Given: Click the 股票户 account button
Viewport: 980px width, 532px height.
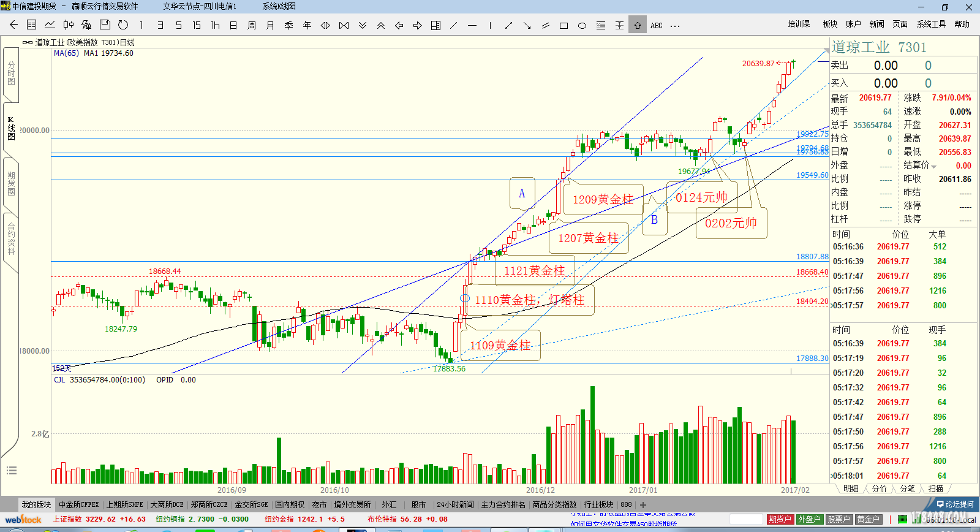Looking at the screenshot, I should click(x=839, y=519).
